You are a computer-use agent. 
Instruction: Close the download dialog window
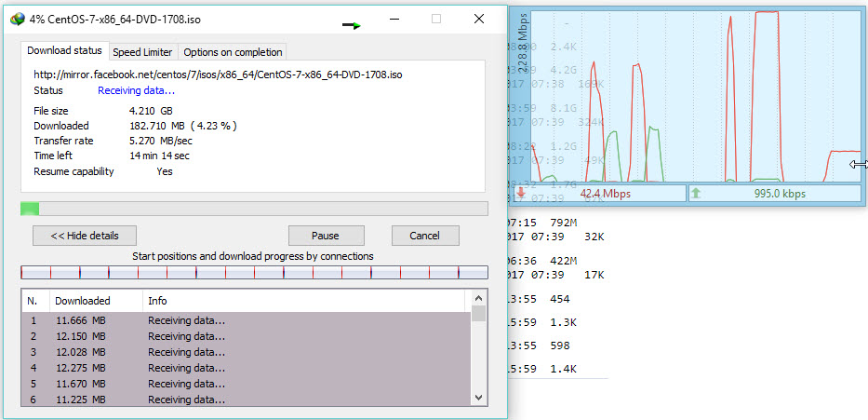point(479,19)
